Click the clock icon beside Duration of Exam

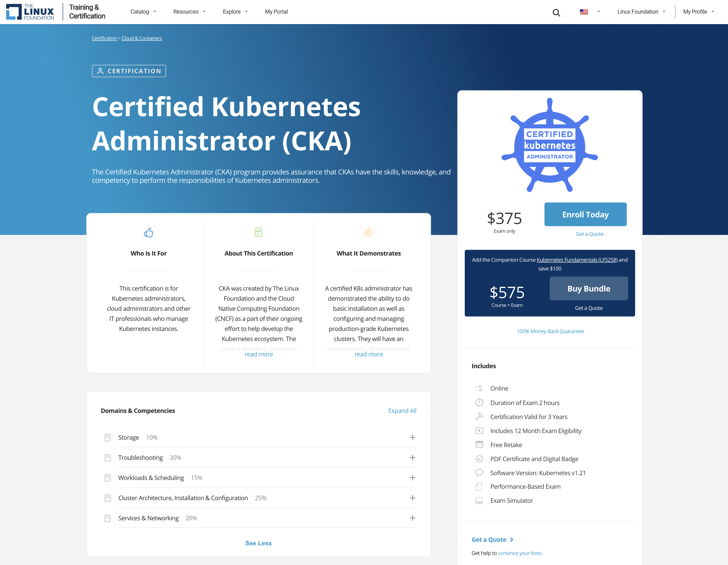coord(479,403)
